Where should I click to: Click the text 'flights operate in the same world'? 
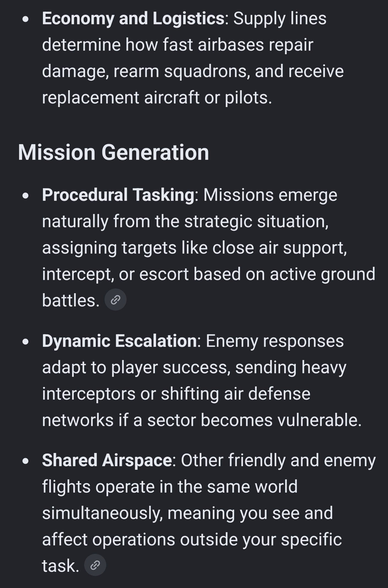click(170, 487)
